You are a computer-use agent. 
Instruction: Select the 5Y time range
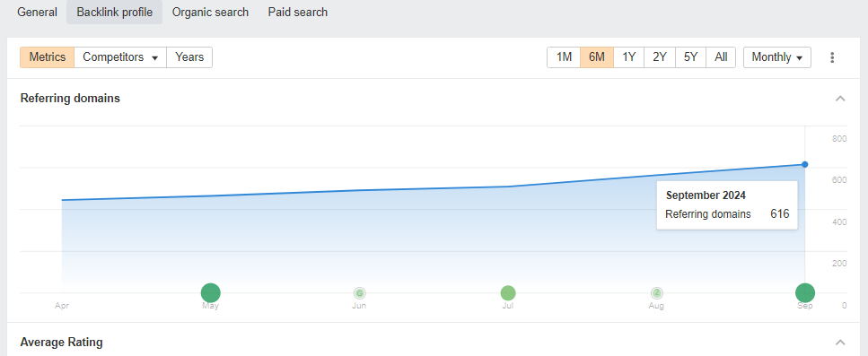690,57
